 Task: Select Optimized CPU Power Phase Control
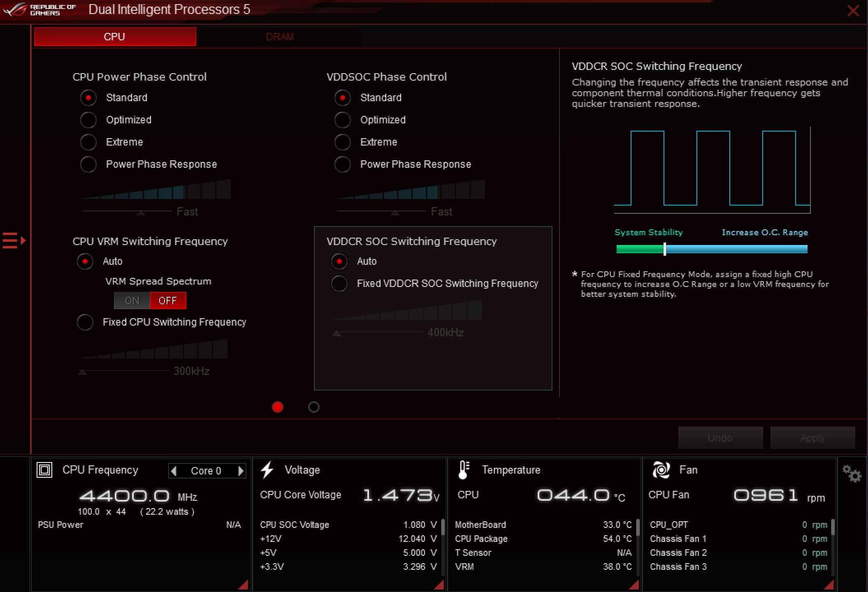pyautogui.click(x=88, y=120)
